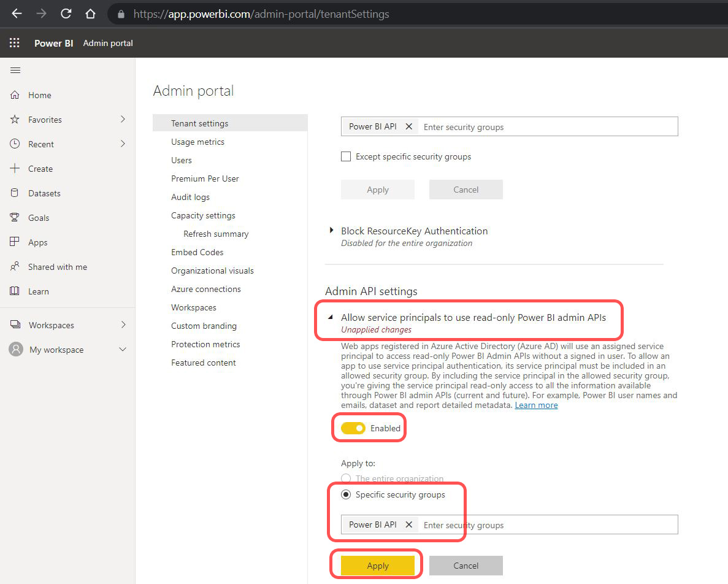Open Goals trophy icon
Screen dimensions: 728x584
coord(15,218)
